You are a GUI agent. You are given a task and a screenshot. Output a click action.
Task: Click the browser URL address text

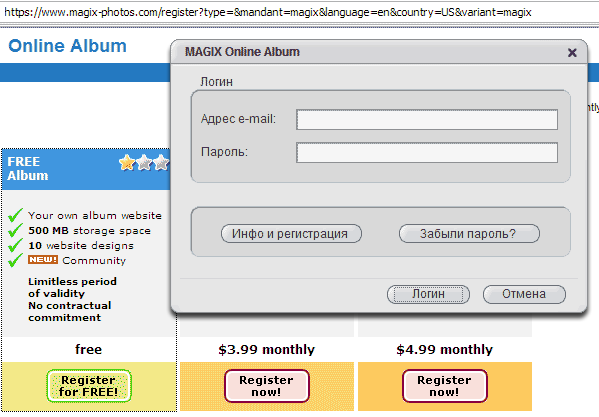coord(267,12)
